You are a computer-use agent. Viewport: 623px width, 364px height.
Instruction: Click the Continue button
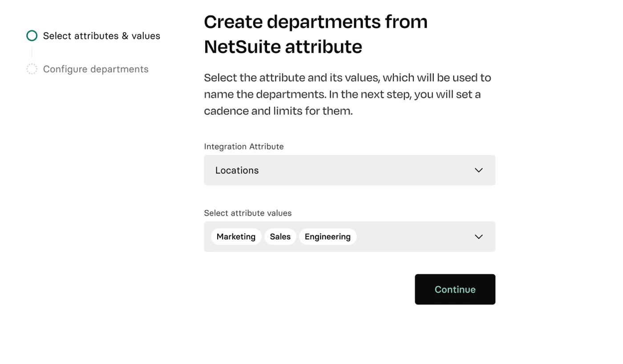[455, 289]
